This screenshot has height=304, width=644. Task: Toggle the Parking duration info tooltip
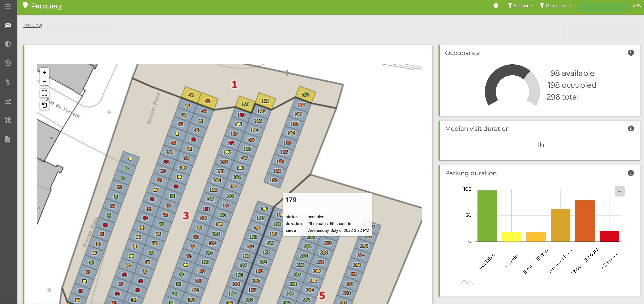(x=631, y=173)
